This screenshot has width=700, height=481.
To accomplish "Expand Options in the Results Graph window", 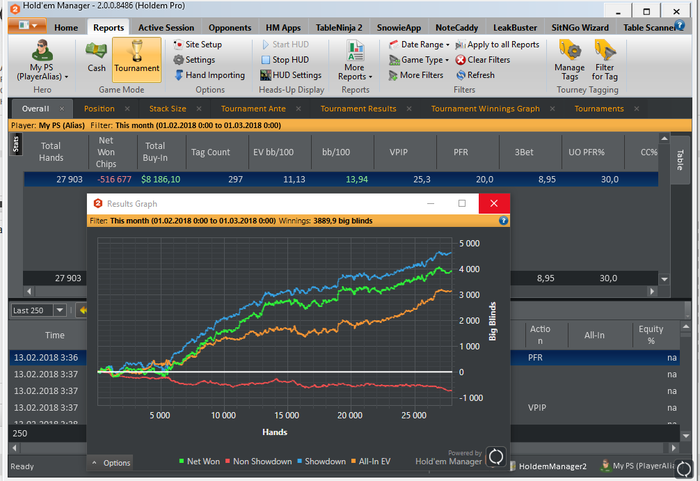I will pos(111,463).
